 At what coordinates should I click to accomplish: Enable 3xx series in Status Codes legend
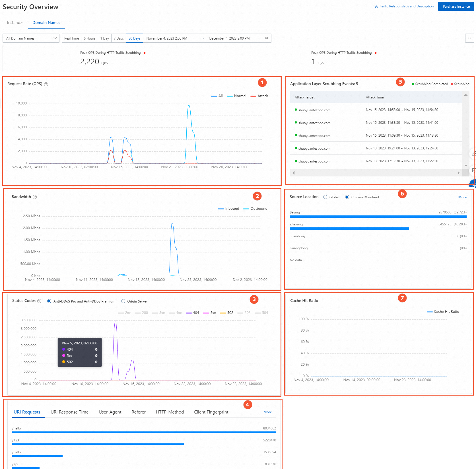pyautogui.click(x=158, y=313)
